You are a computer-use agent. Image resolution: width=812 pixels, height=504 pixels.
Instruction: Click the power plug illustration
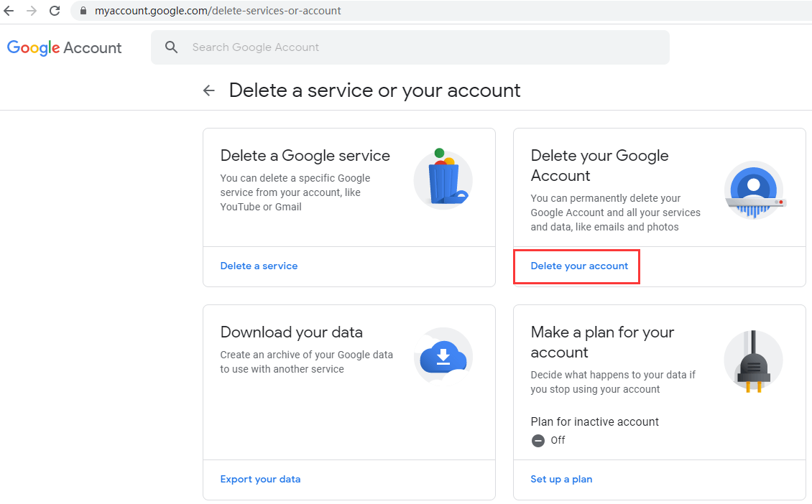754,361
